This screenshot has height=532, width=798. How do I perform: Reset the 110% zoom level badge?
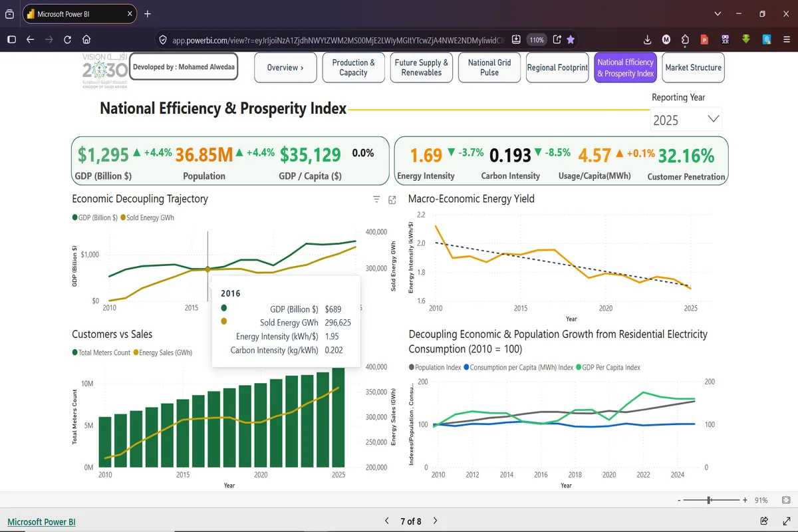tap(537, 40)
